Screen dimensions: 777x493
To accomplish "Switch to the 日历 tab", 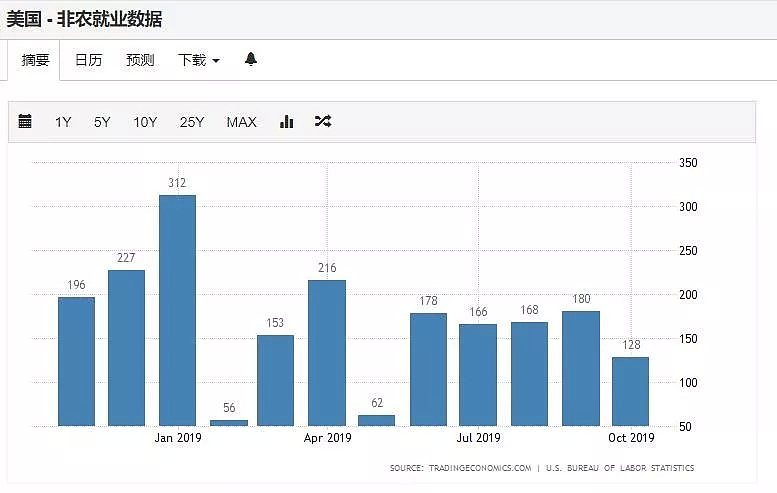I will pyautogui.click(x=88, y=60).
